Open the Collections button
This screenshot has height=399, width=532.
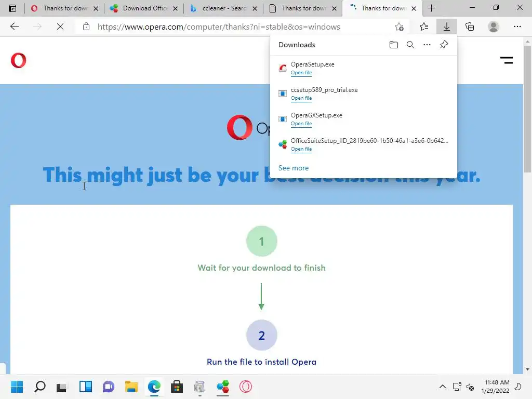(x=470, y=26)
